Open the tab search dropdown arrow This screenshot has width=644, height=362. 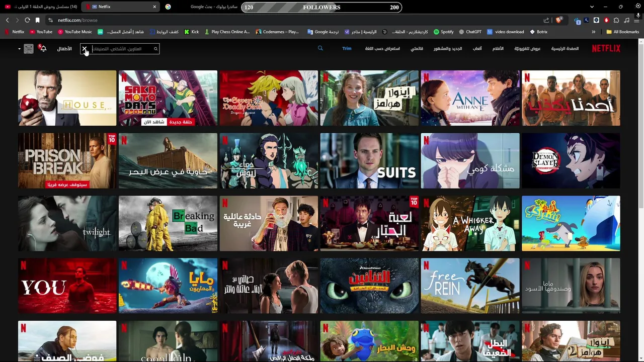(592, 7)
